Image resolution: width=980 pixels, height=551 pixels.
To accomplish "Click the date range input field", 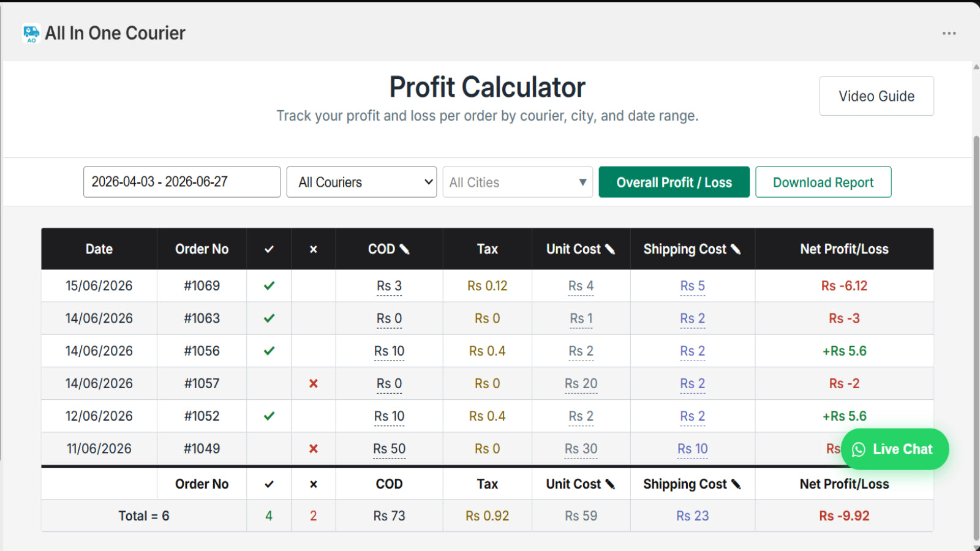I will 182,182.
